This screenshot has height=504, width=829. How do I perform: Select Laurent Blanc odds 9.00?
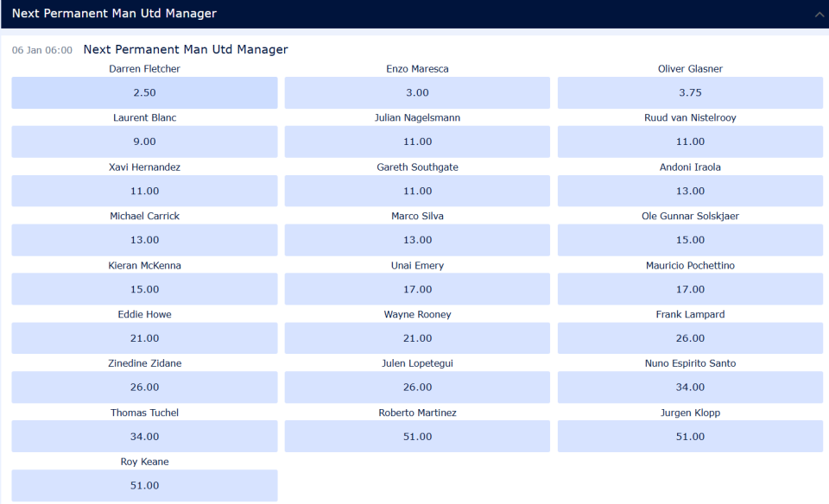(144, 142)
